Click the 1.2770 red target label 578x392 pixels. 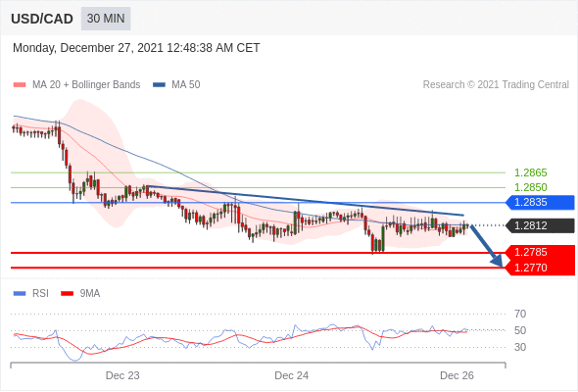(x=540, y=268)
